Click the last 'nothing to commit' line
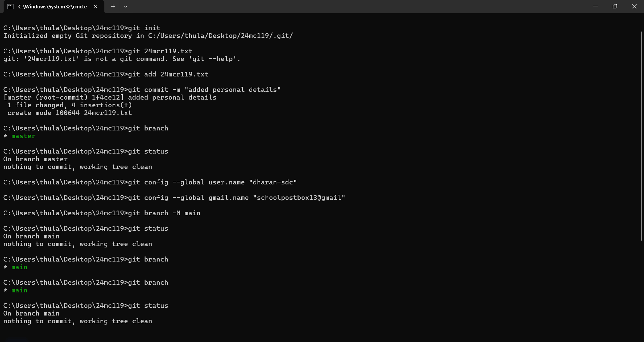The height and width of the screenshot is (342, 644). pyautogui.click(x=78, y=321)
